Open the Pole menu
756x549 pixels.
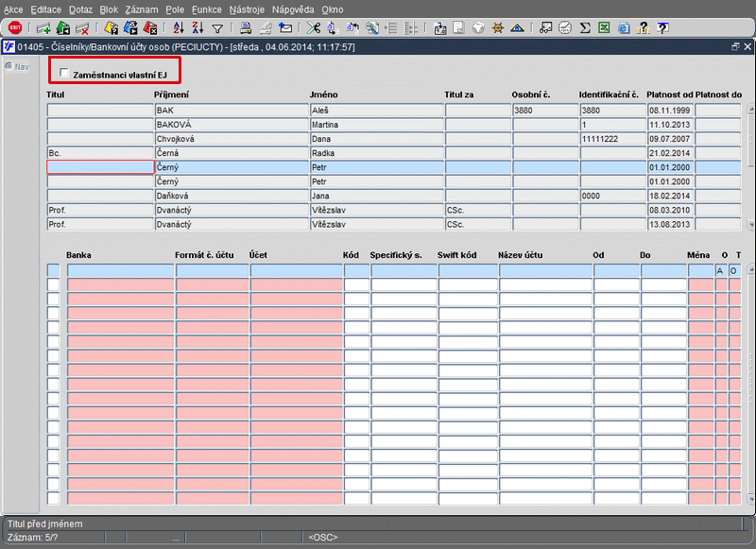coord(175,9)
